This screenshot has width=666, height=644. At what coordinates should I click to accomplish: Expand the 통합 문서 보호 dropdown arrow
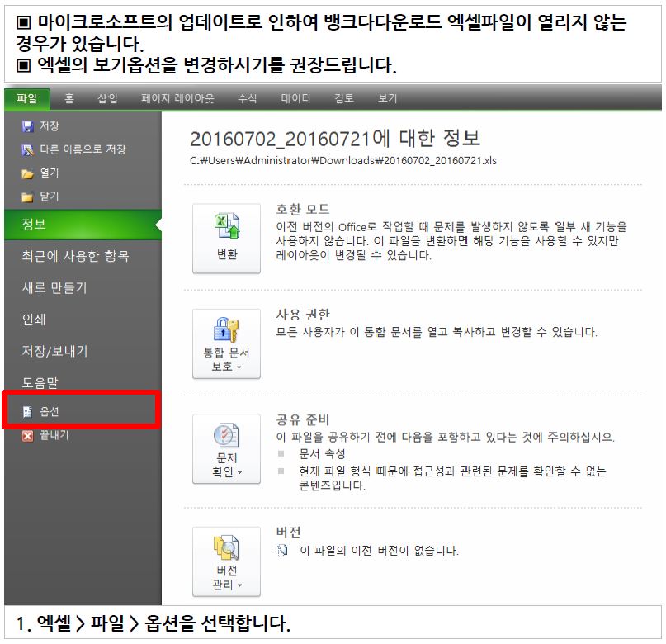(x=239, y=367)
